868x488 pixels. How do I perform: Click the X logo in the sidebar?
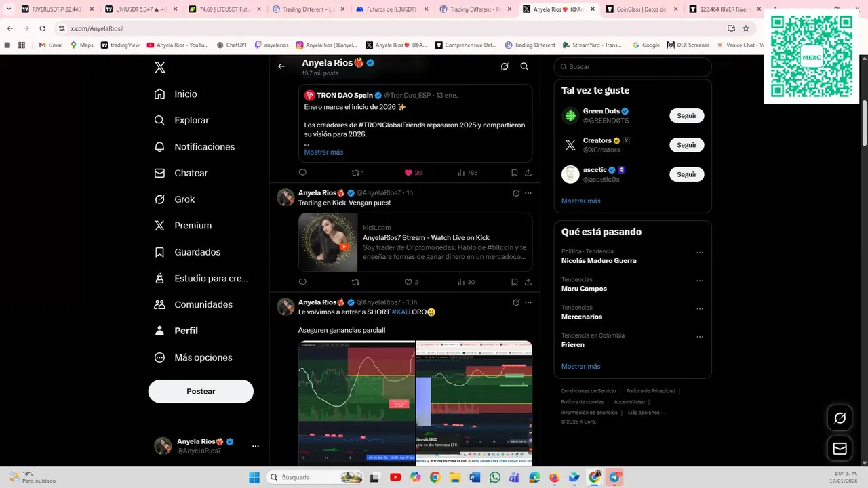[159, 67]
